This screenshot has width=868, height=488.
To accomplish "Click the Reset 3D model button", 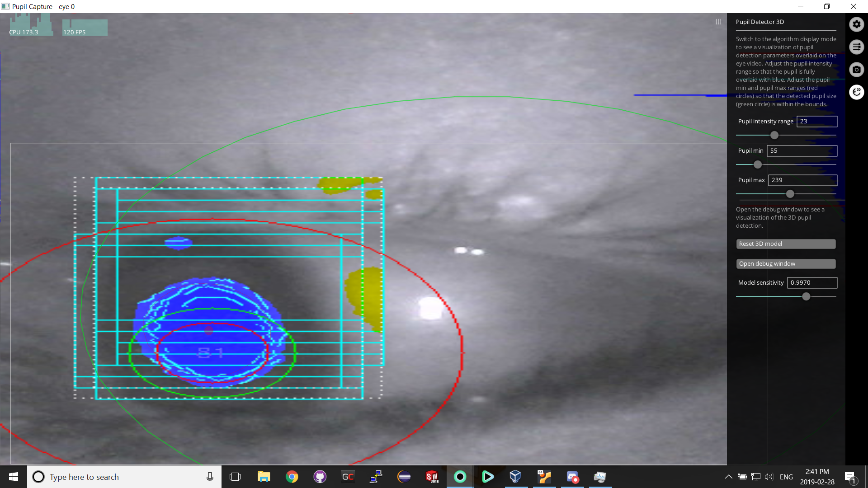I will [786, 244].
